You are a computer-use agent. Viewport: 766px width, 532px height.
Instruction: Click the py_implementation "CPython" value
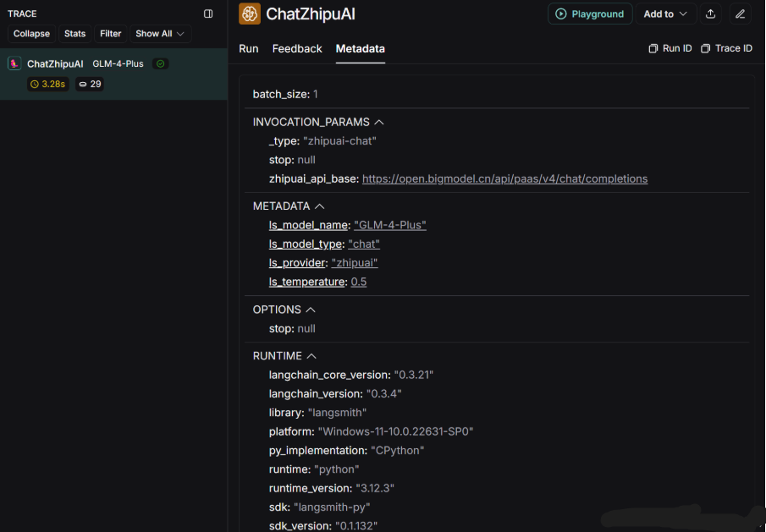pyautogui.click(x=398, y=451)
